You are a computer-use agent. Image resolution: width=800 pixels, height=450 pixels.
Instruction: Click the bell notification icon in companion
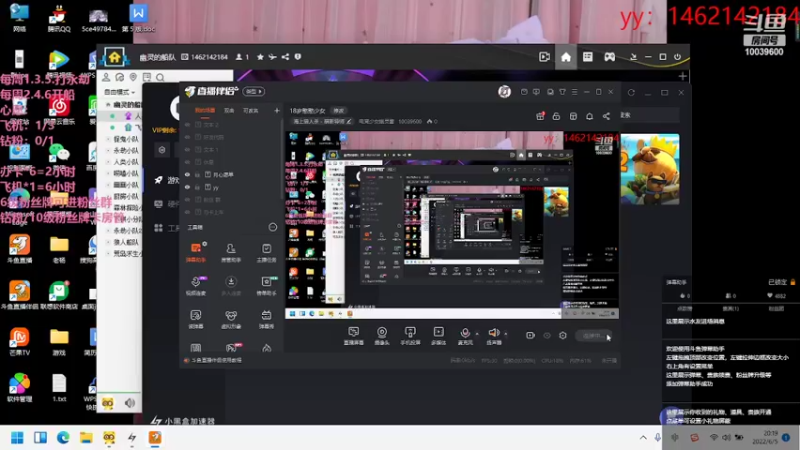589,116
